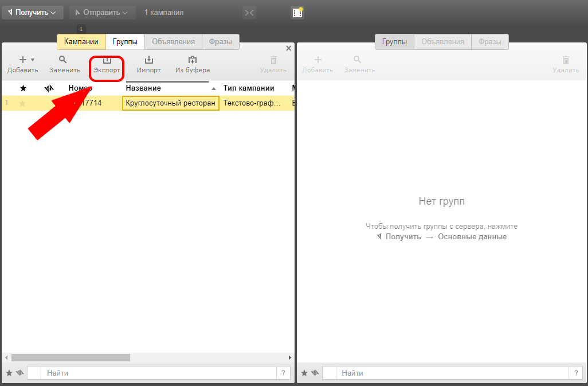Click Заменить in the right panel
Image resolution: width=588 pixels, height=386 pixels.
(x=360, y=64)
